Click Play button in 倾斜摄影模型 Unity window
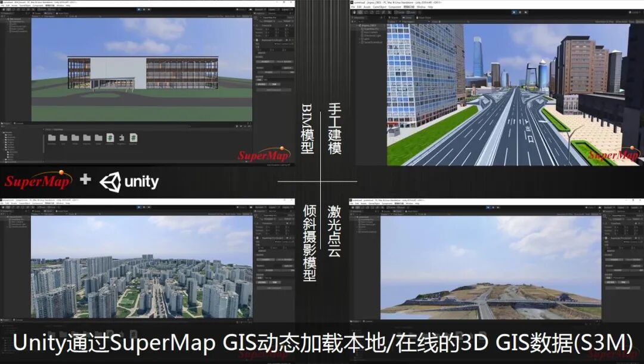The width and height of the screenshot is (644, 364). pyautogui.click(x=139, y=207)
